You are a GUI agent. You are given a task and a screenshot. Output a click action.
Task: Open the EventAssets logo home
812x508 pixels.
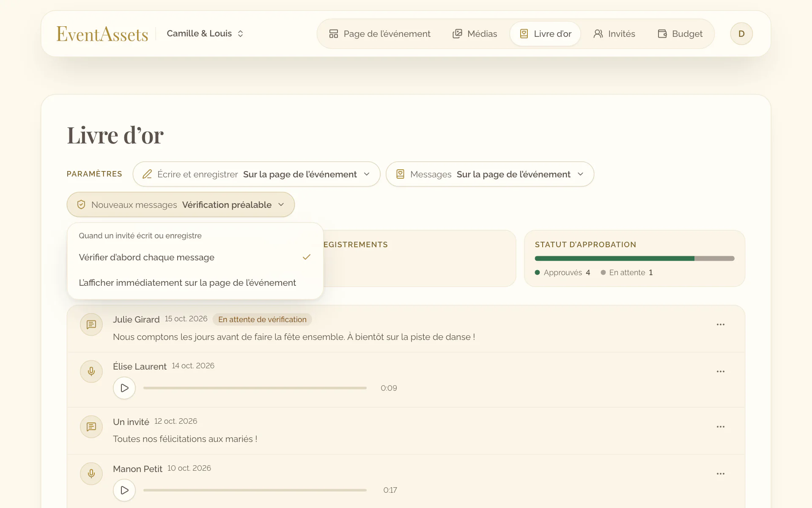coord(102,34)
